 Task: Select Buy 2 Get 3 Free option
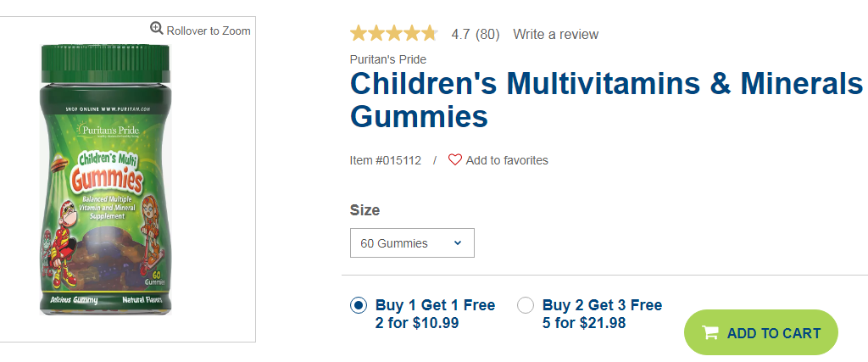(526, 305)
